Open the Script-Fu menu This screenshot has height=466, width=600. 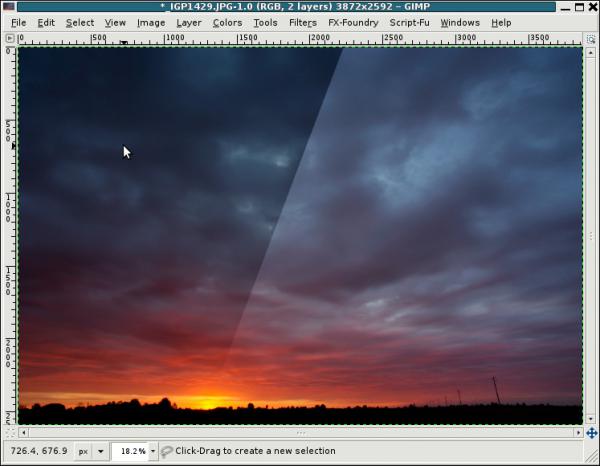pyautogui.click(x=409, y=23)
